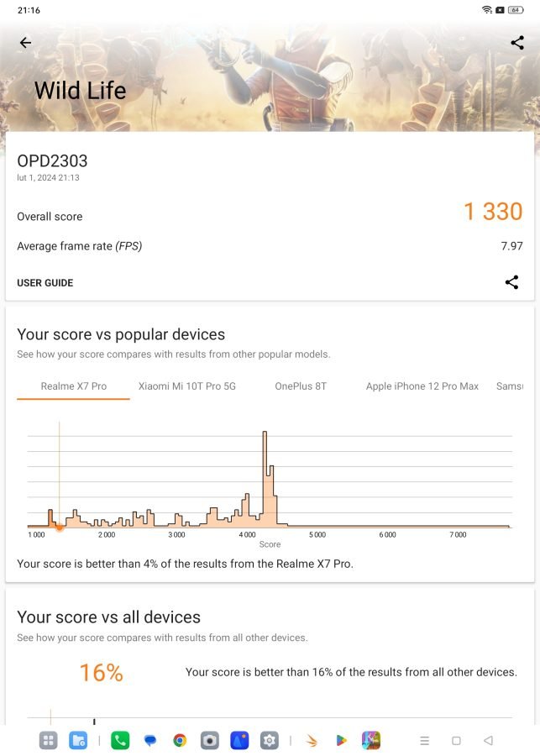
Task: Open the file manager dock icon
Action: pos(78,740)
